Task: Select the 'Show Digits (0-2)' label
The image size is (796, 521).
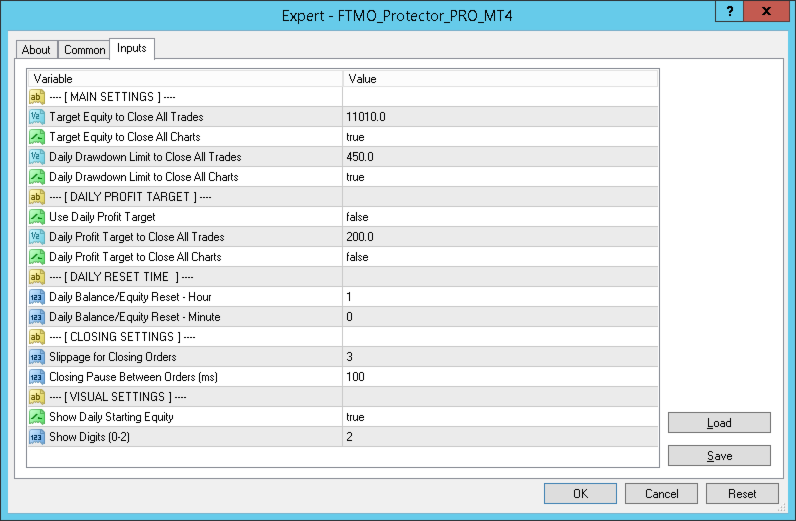Action: click(89, 437)
